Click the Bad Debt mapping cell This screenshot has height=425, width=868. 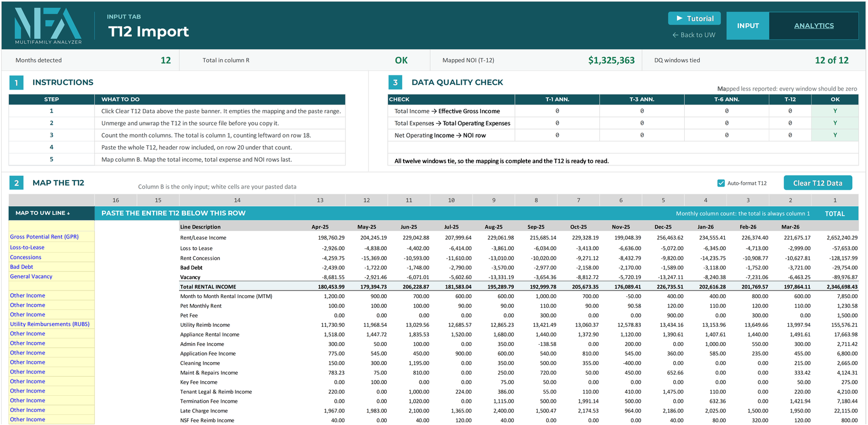(52, 267)
